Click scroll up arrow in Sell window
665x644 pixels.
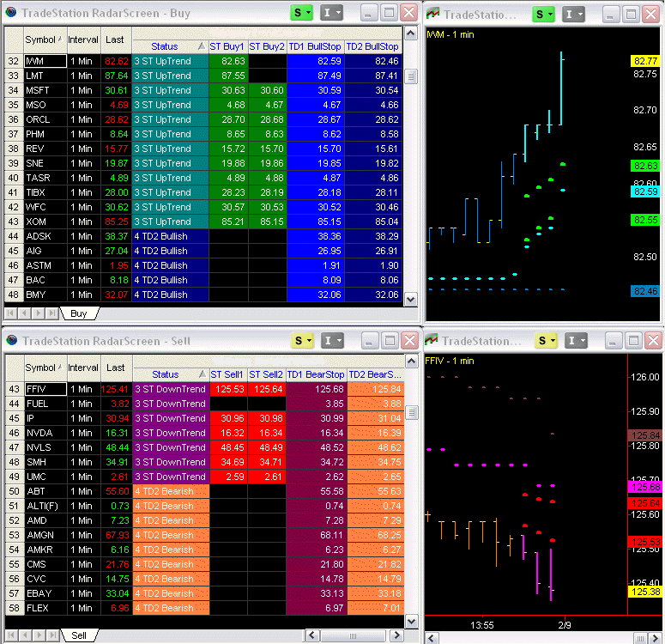tap(411, 361)
